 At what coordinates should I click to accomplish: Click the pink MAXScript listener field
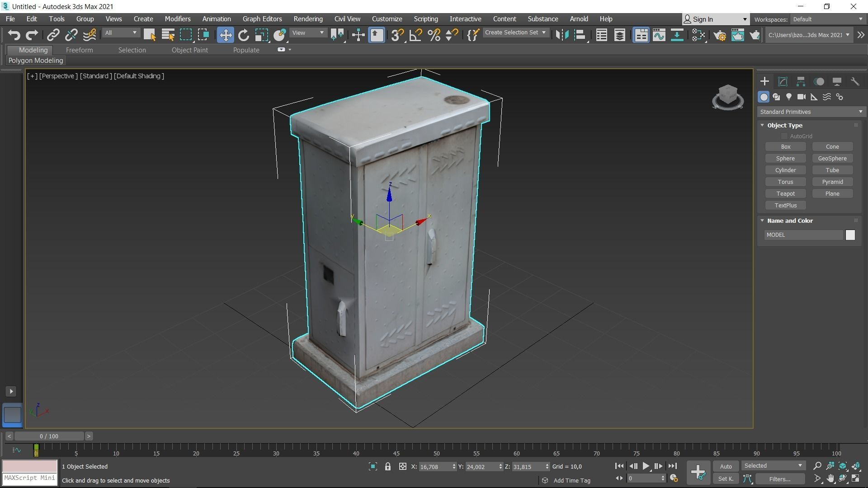click(30, 466)
